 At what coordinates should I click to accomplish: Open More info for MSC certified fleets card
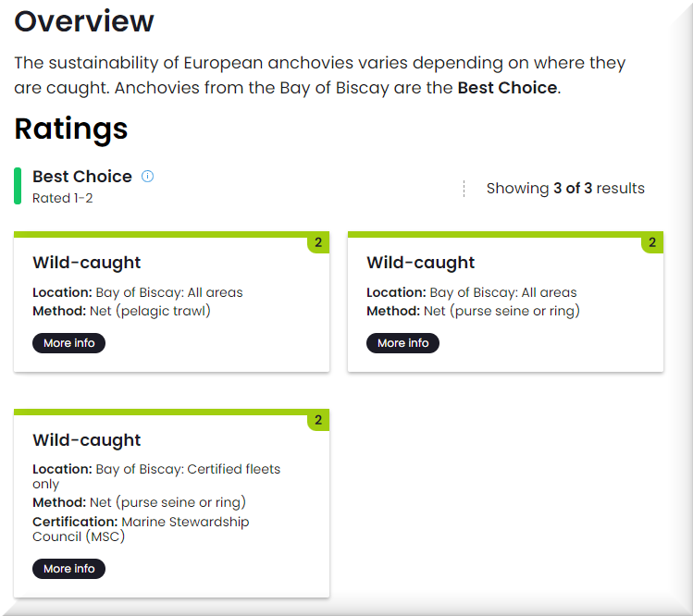coord(69,569)
